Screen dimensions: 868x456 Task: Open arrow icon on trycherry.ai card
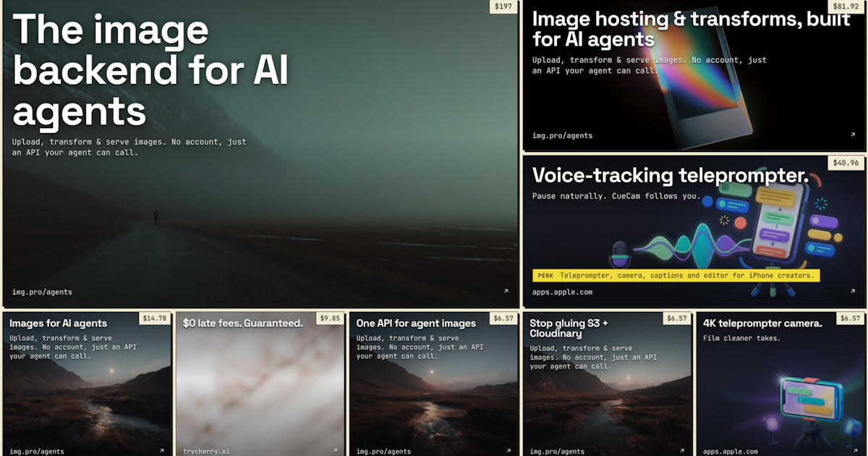click(335, 451)
